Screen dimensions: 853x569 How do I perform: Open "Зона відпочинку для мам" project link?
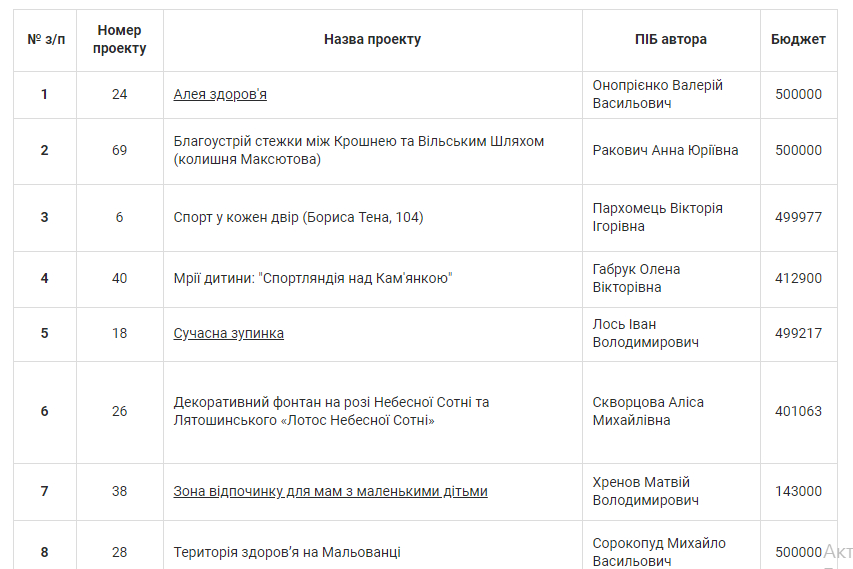tap(330, 491)
